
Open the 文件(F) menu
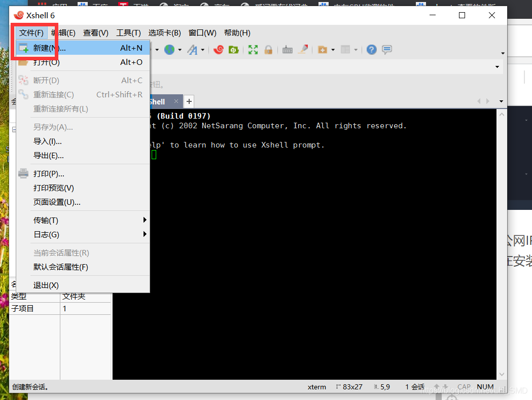(x=31, y=33)
